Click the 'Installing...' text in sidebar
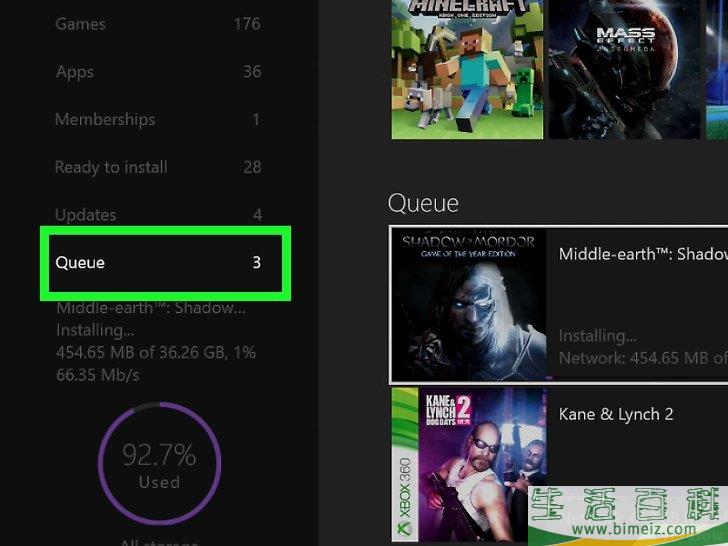This screenshot has width=728, height=546. tap(95, 330)
